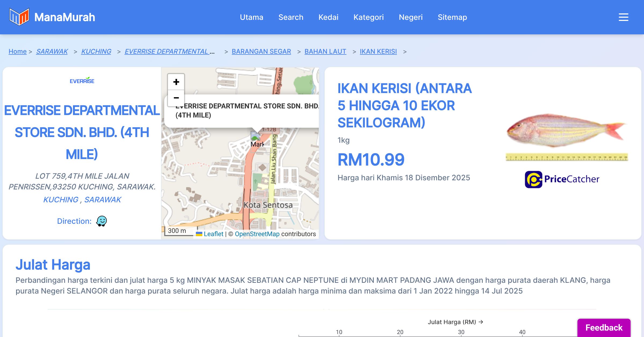The height and width of the screenshot is (337, 644).
Task: Go to the Search page
Action: [291, 17]
